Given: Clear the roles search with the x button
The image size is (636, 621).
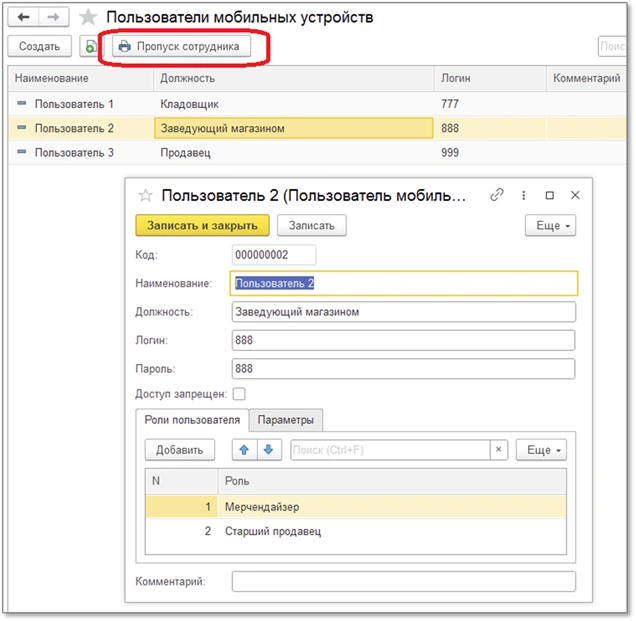Looking at the screenshot, I should (498, 450).
